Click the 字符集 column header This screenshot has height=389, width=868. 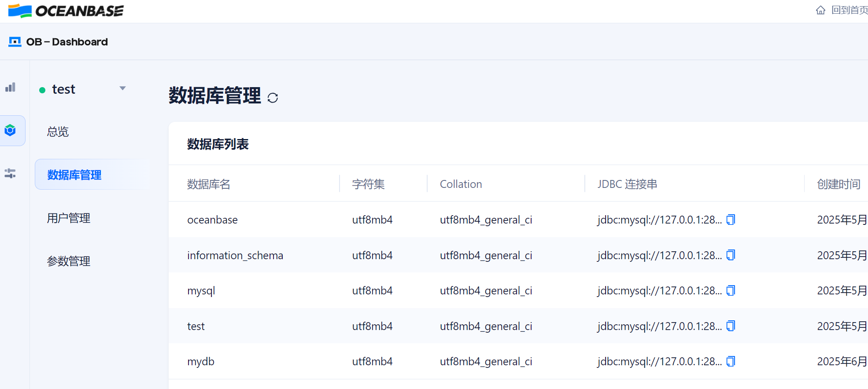pyautogui.click(x=369, y=184)
